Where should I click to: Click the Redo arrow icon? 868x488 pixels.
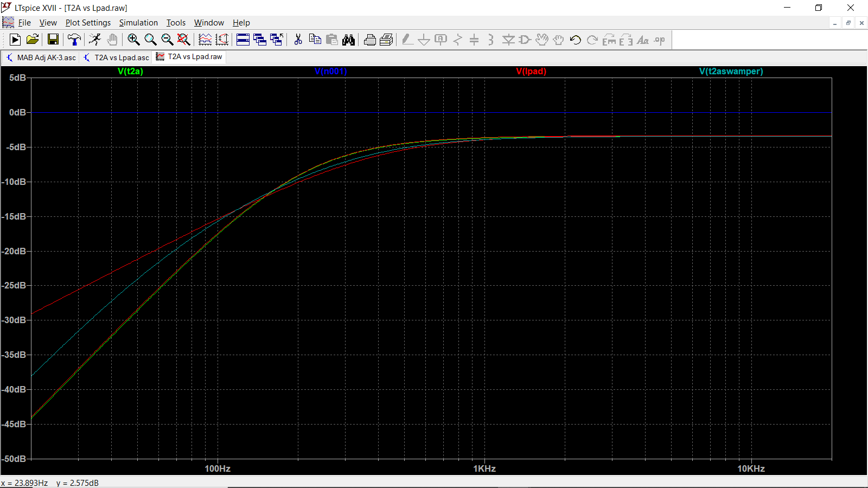[x=592, y=40]
